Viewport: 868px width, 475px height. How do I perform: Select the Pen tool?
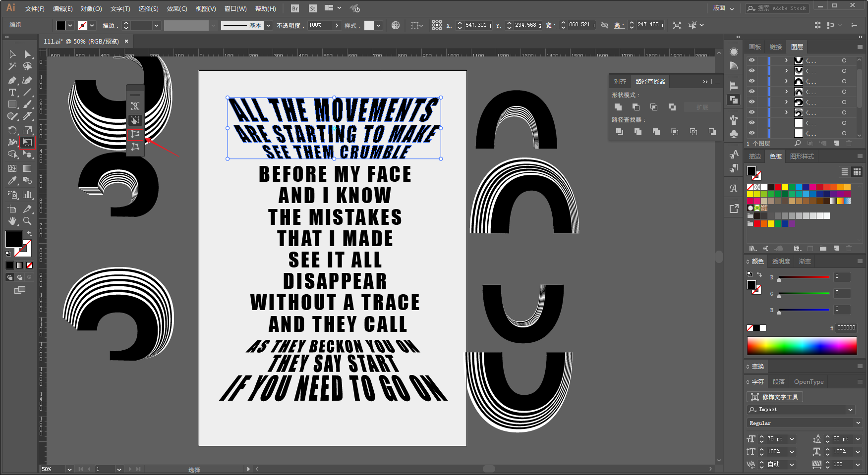pyautogui.click(x=12, y=80)
